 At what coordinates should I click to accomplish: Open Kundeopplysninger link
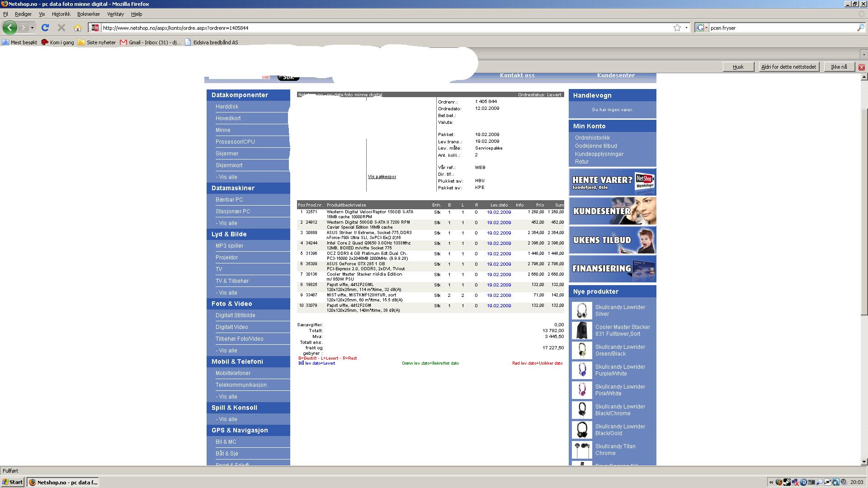pos(599,154)
